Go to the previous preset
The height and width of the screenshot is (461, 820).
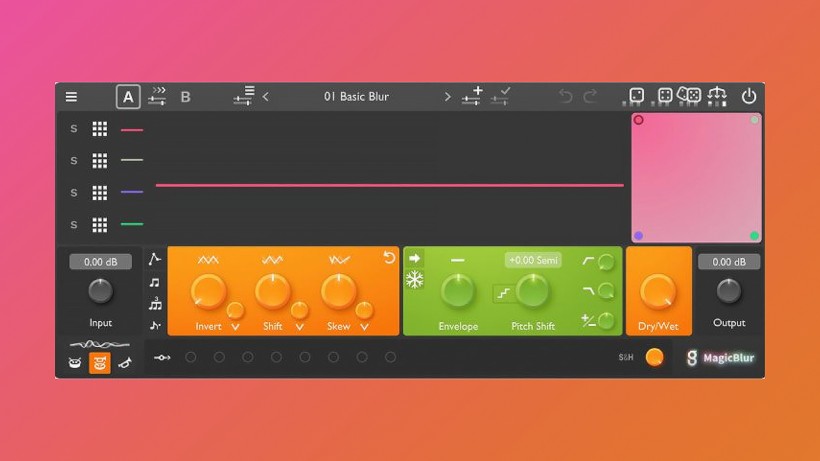pos(266,97)
